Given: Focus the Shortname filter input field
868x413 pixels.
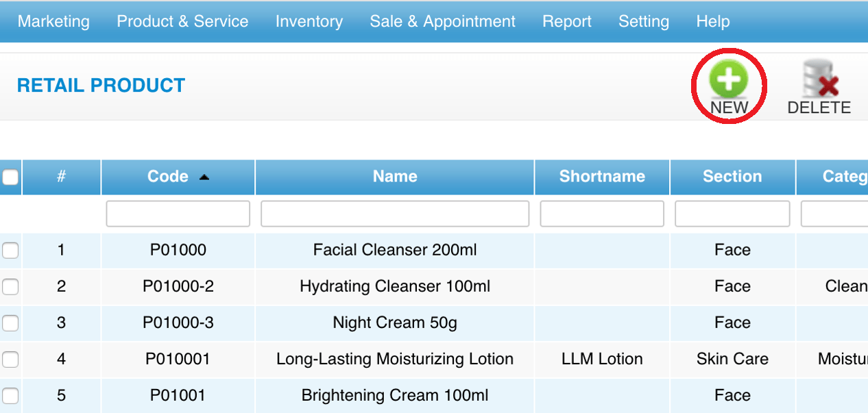Looking at the screenshot, I should pos(602,214).
